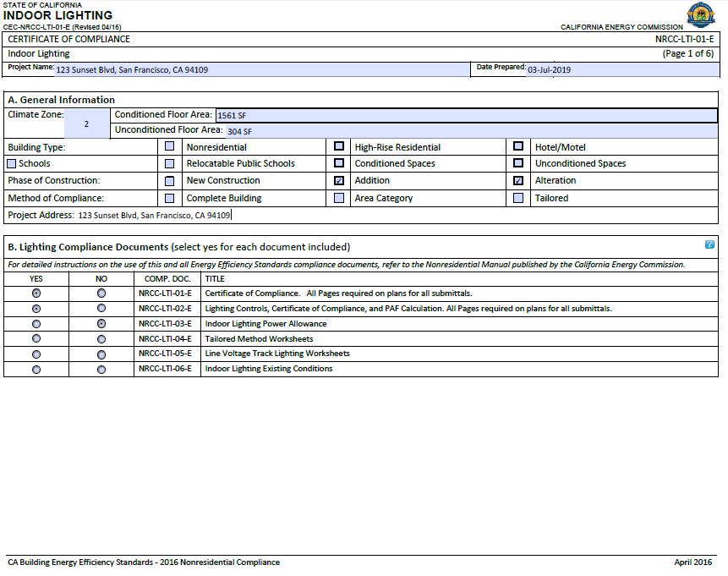This screenshot has height=576, width=728.
Task: Tick the Hotel/Motel checkbox
Action: pyautogui.click(x=518, y=146)
